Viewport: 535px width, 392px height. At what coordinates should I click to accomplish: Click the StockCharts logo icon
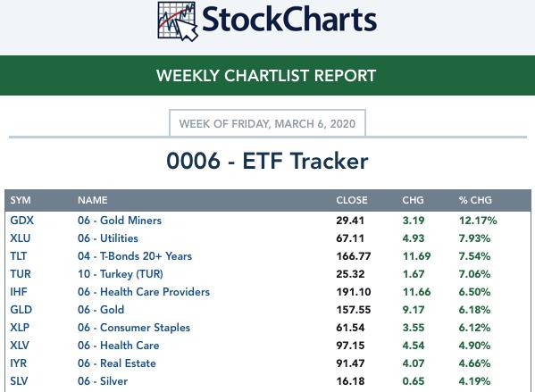tap(178, 21)
